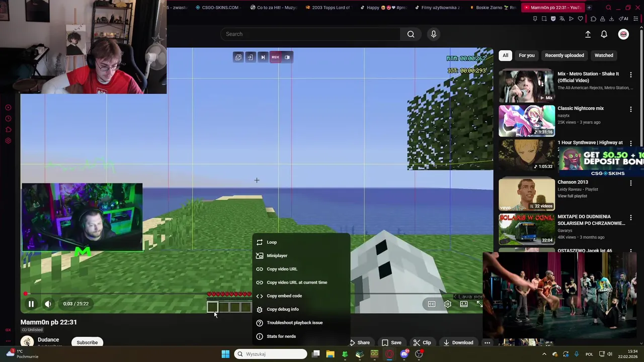This screenshot has height=362, width=644.
Task: Click Copy video URL
Action: (301, 269)
